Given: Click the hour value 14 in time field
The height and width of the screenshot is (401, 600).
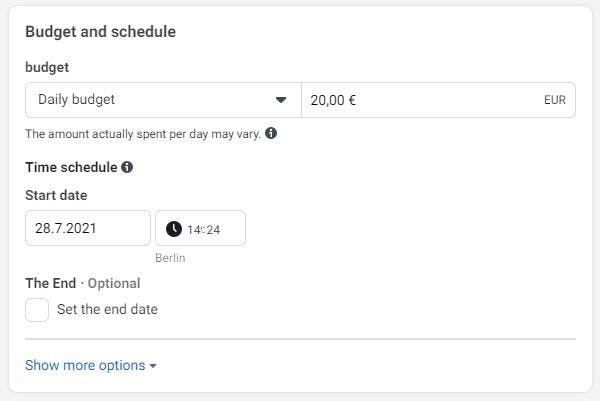Looking at the screenshot, I should point(194,229).
